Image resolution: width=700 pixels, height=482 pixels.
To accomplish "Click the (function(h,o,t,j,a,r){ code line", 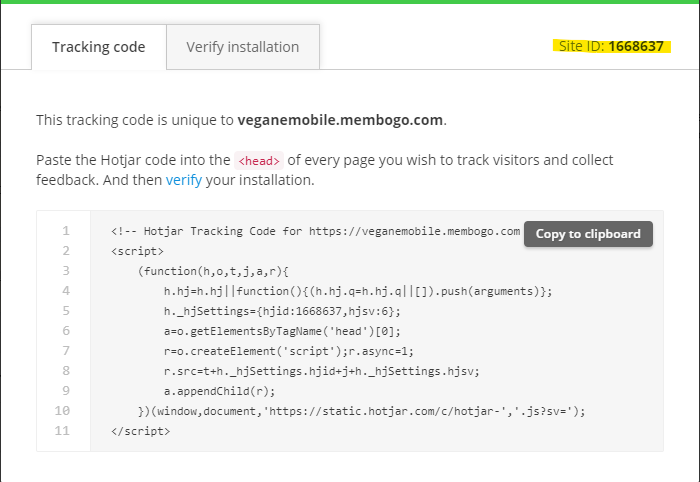I will pyautogui.click(x=213, y=271).
